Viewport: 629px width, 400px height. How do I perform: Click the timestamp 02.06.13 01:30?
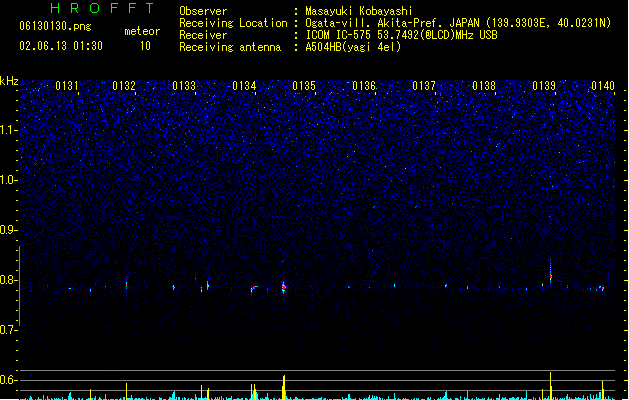61,46
